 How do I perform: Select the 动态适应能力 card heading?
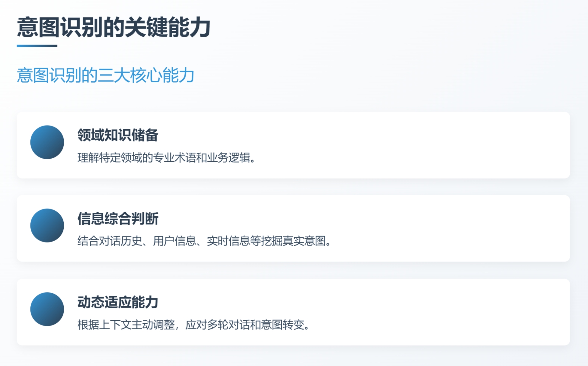118,302
